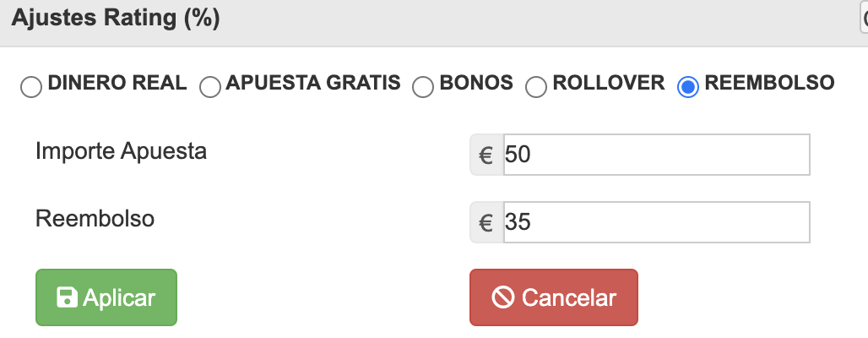Click the cut-off button in header's right corner

(864, 19)
